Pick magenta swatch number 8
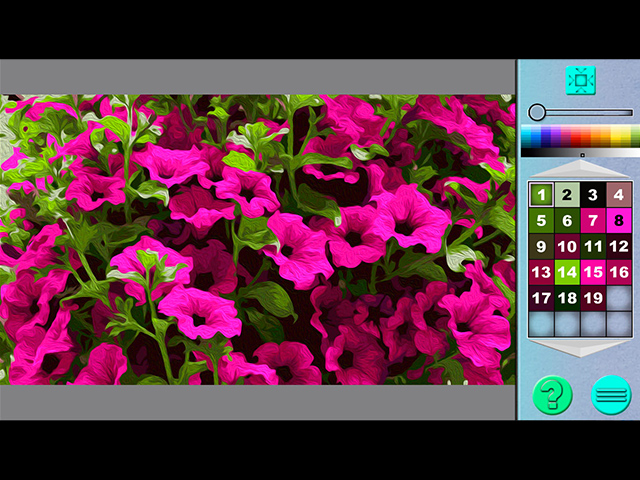 point(619,221)
